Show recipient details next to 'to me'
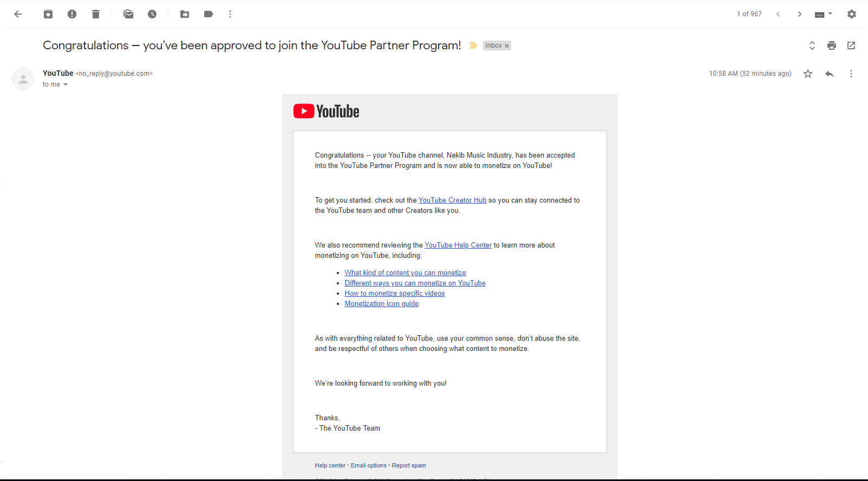The image size is (868, 481). 66,84
